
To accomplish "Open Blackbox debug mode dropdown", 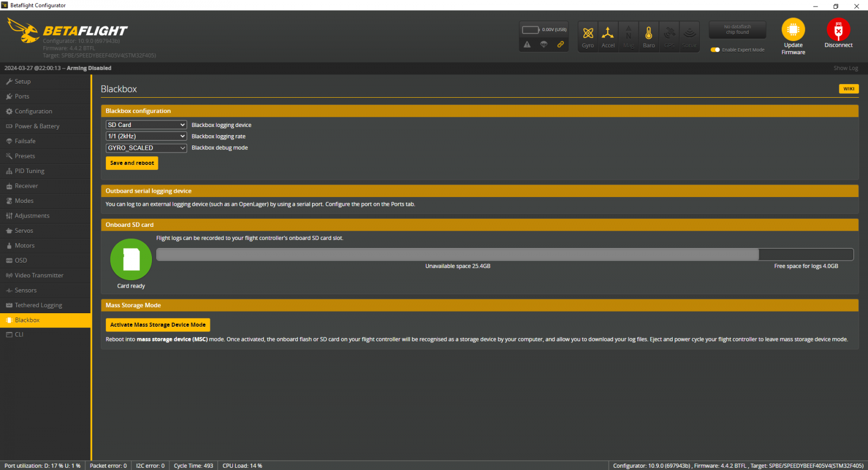I will pyautogui.click(x=146, y=148).
